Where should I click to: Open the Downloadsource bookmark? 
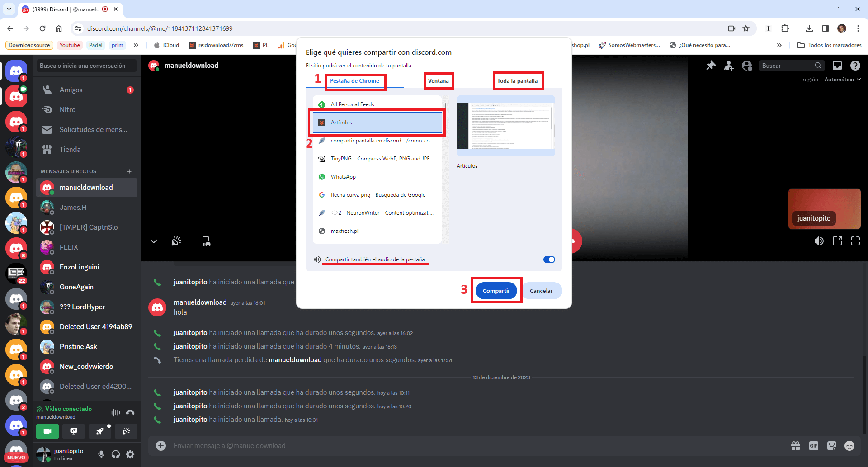(x=29, y=45)
